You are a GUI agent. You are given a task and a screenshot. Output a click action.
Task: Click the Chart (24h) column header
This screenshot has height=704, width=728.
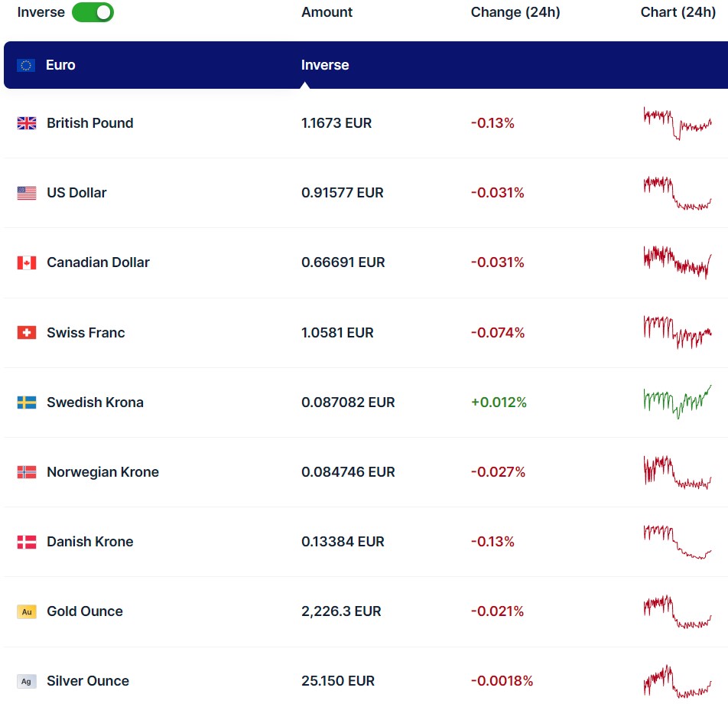tap(678, 12)
